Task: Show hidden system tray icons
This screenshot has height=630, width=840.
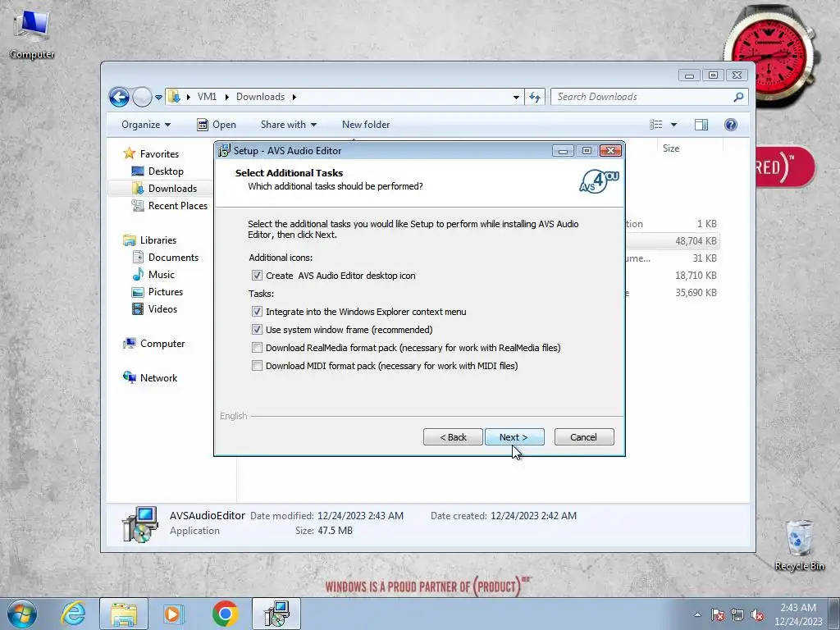Action: (x=697, y=614)
